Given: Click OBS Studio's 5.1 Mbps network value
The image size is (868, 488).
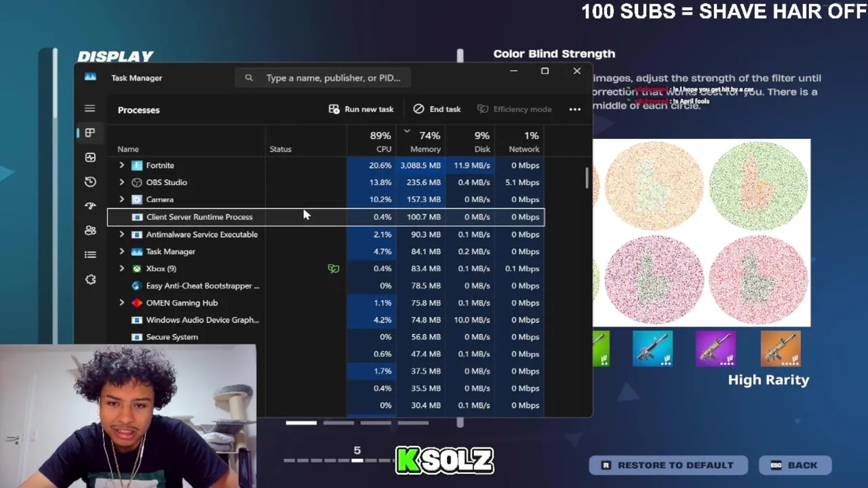Looking at the screenshot, I should (x=523, y=182).
